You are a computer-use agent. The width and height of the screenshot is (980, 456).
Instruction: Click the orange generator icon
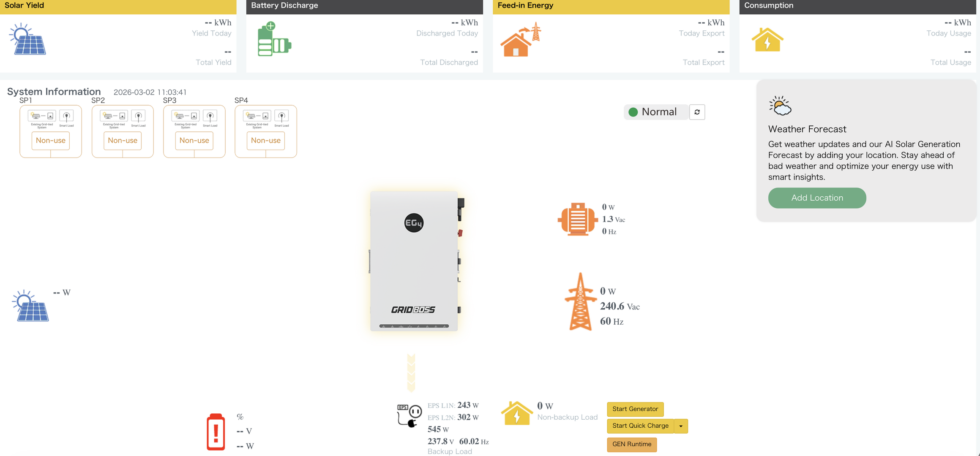click(x=577, y=219)
